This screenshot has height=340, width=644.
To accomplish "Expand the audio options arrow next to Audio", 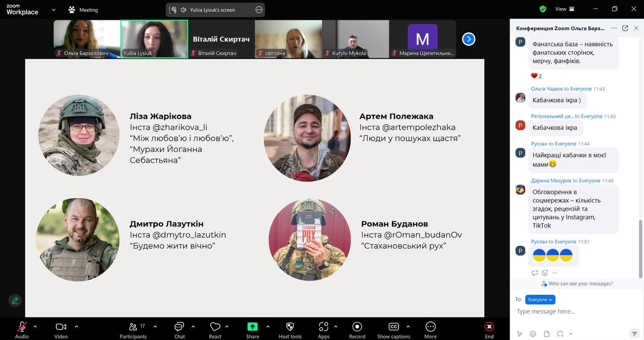I will tap(35, 326).
